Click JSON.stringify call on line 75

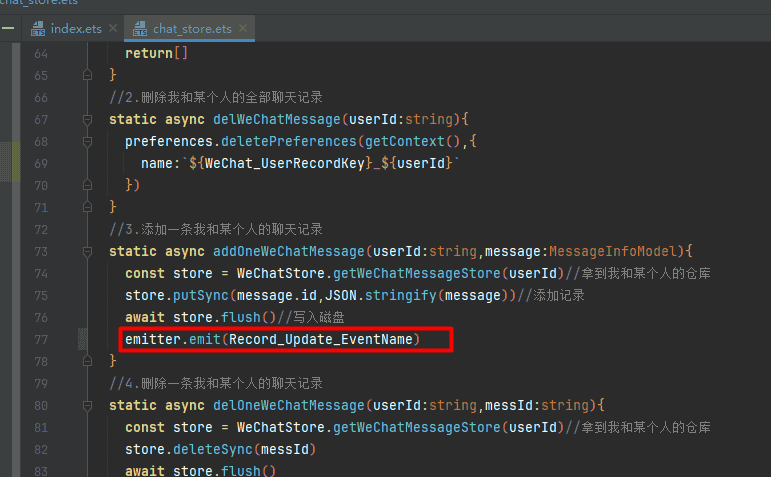click(381, 296)
